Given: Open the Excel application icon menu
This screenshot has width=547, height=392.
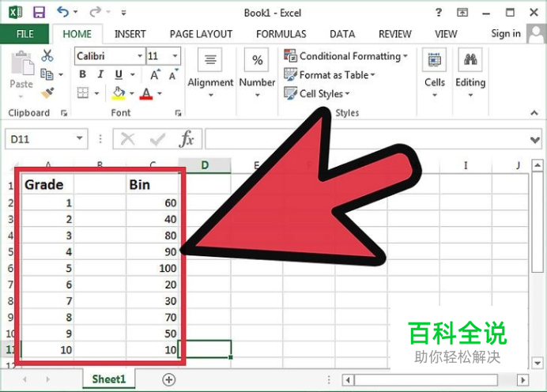Looking at the screenshot, I should 15,13.
